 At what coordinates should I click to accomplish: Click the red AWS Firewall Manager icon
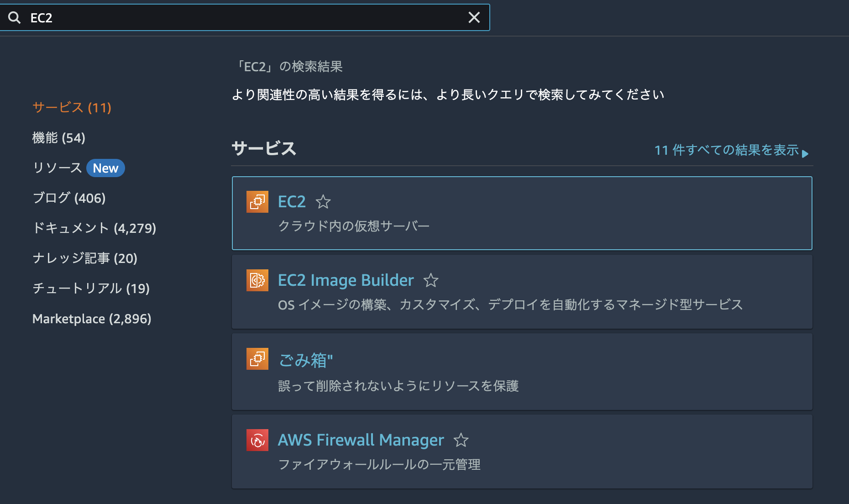tap(257, 440)
